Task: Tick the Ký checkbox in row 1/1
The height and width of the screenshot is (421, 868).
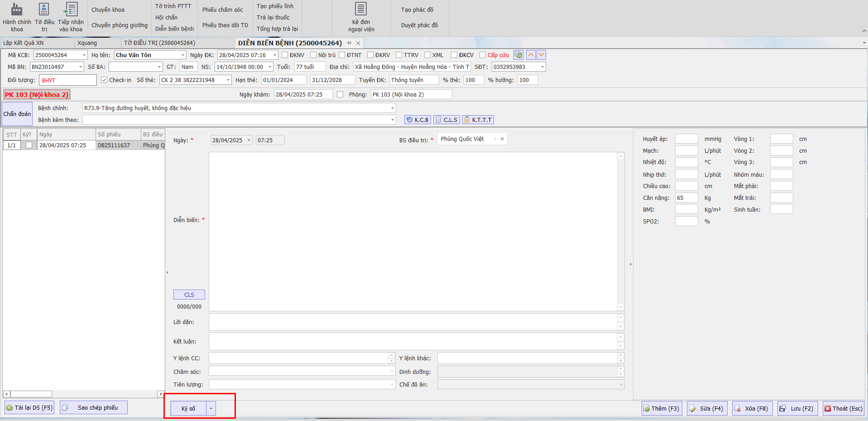Action: 29,145
